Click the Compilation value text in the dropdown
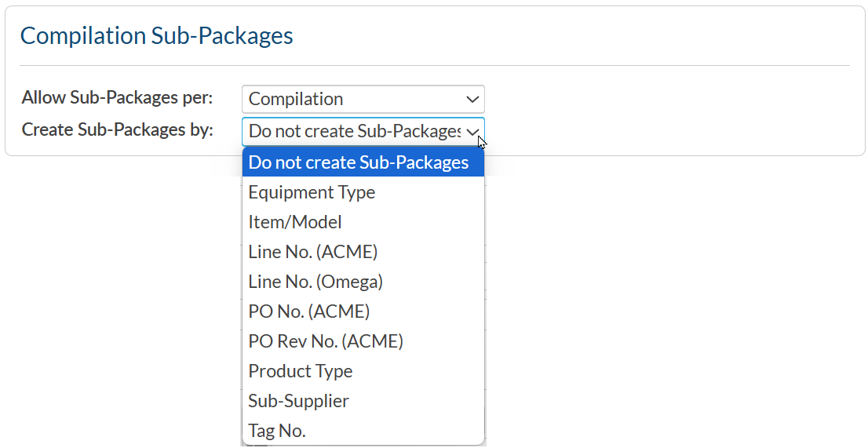 (x=296, y=99)
